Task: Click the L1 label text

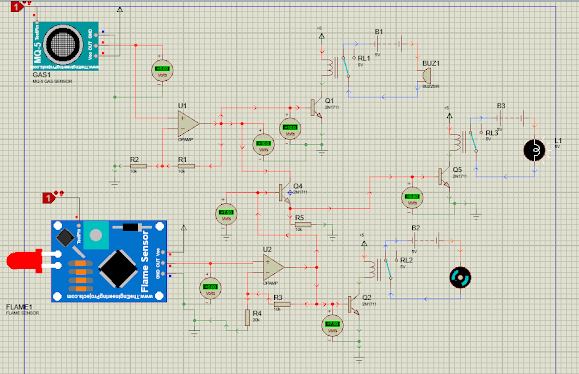Action: (558, 141)
